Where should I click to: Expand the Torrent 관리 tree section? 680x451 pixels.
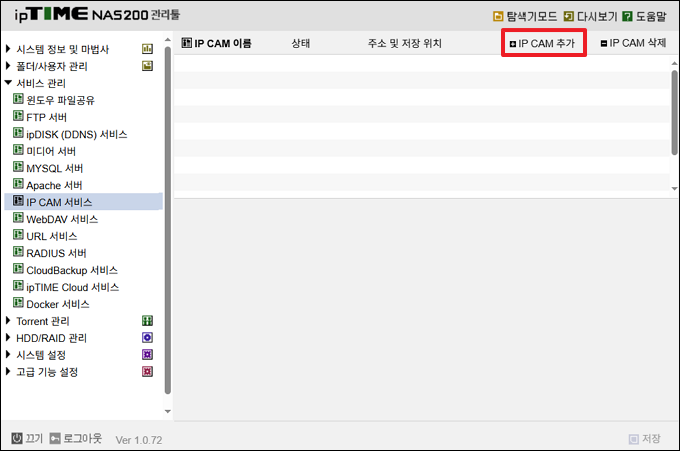(9, 321)
